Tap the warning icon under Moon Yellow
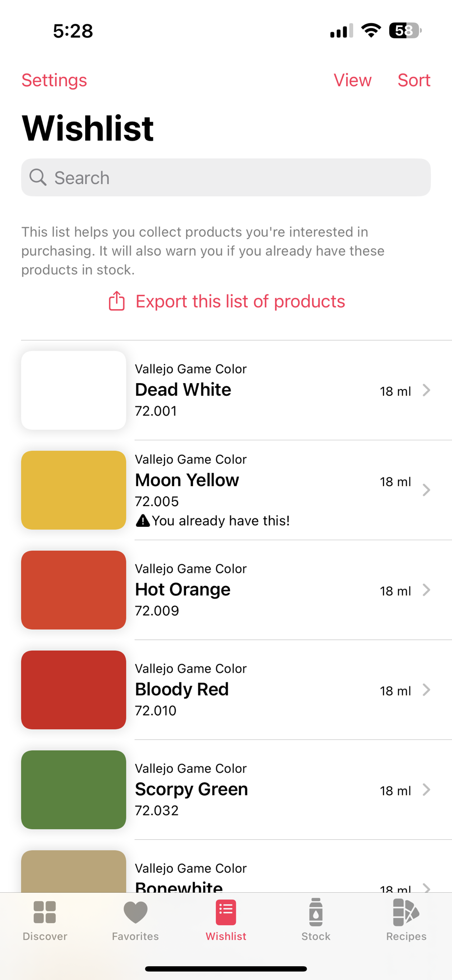The height and width of the screenshot is (980, 452). pos(143,520)
